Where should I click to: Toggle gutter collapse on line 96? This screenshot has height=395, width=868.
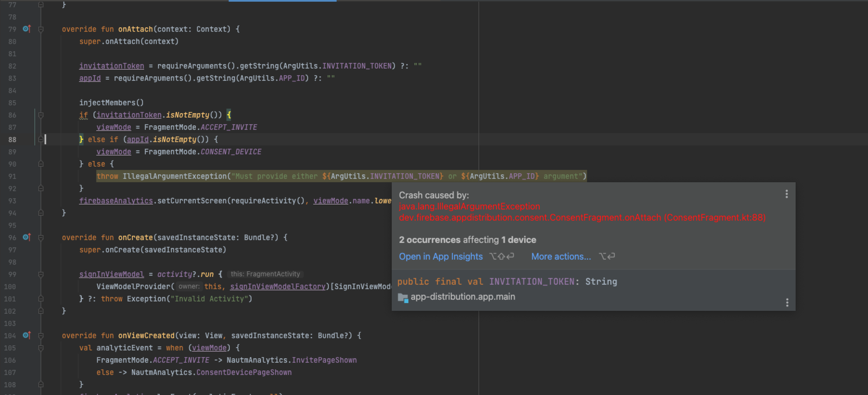pyautogui.click(x=41, y=238)
